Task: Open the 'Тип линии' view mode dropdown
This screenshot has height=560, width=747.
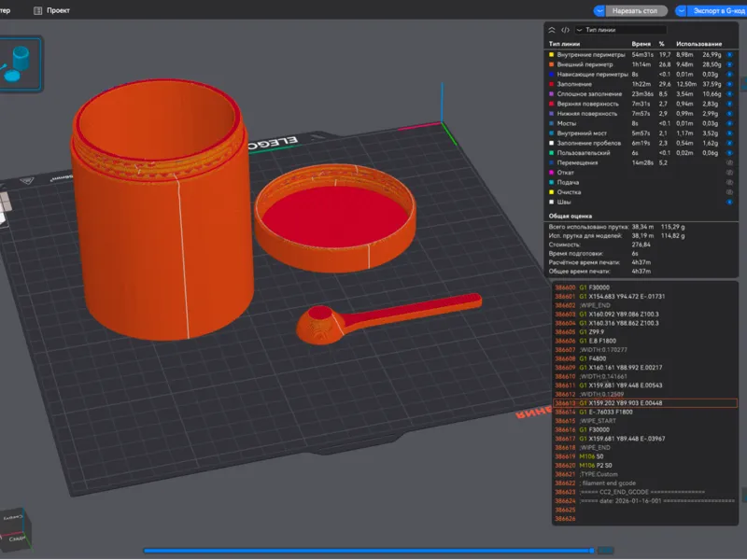Action: tap(620, 30)
